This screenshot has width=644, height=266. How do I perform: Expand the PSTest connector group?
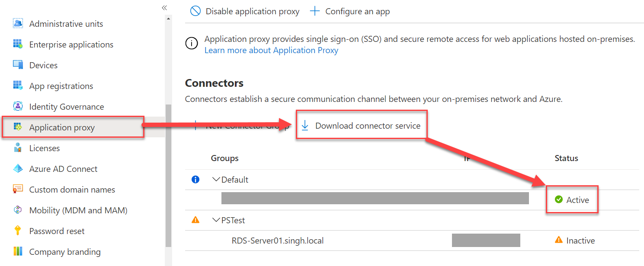point(216,220)
